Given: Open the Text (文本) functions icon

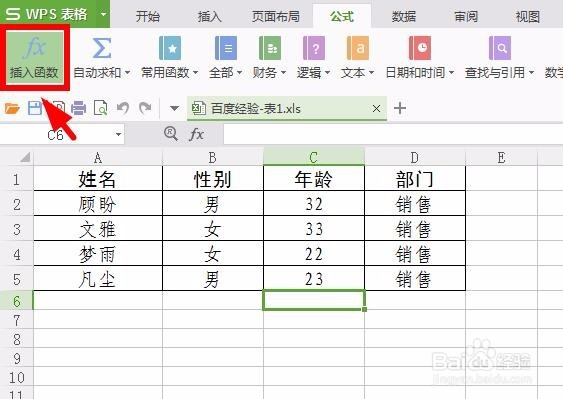Looking at the screenshot, I should coord(358,48).
